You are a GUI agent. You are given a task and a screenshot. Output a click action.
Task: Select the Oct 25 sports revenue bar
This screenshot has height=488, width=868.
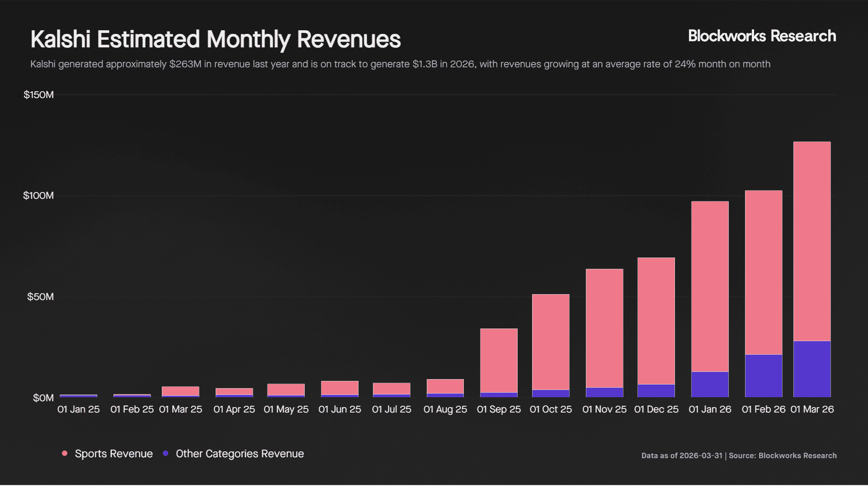click(x=551, y=342)
